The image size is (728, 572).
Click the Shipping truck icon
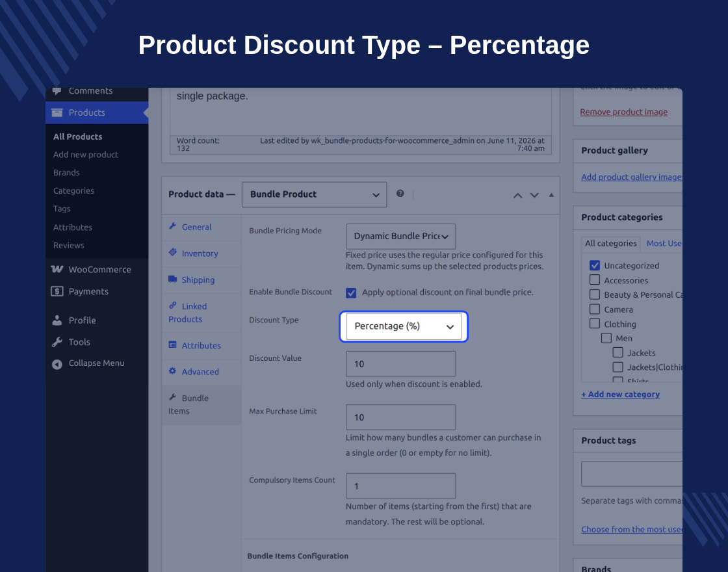[173, 279]
